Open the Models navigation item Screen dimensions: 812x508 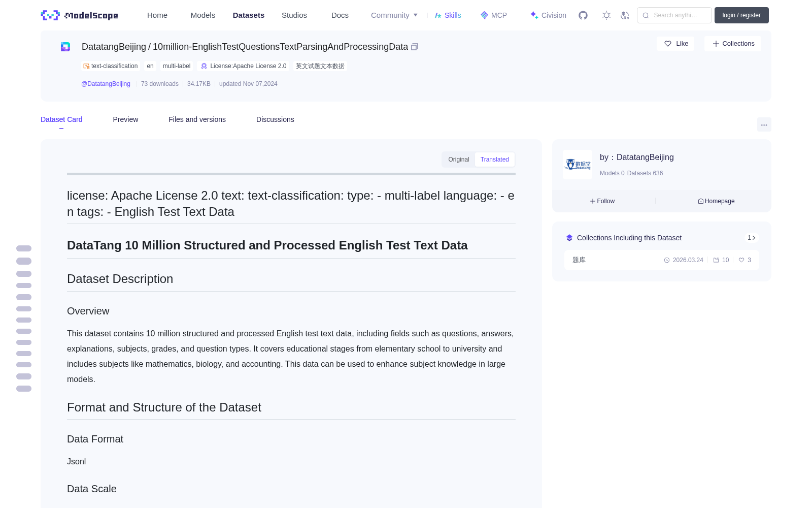tap(203, 15)
